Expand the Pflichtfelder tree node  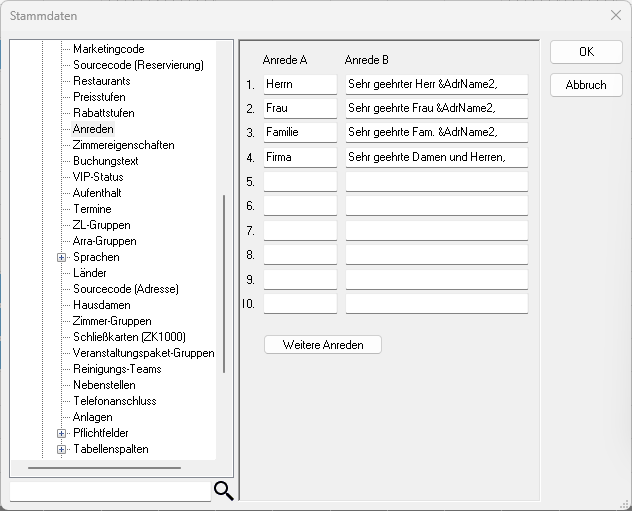61,433
